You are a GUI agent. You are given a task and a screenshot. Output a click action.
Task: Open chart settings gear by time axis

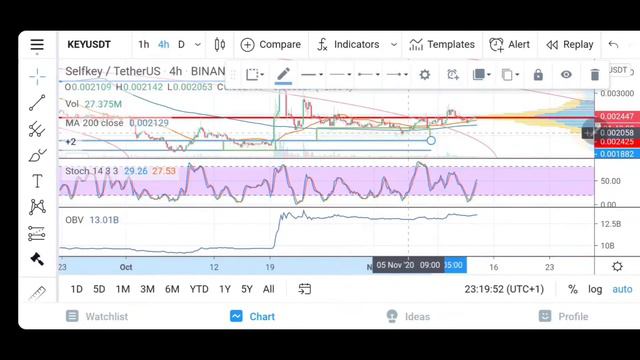coord(617,267)
